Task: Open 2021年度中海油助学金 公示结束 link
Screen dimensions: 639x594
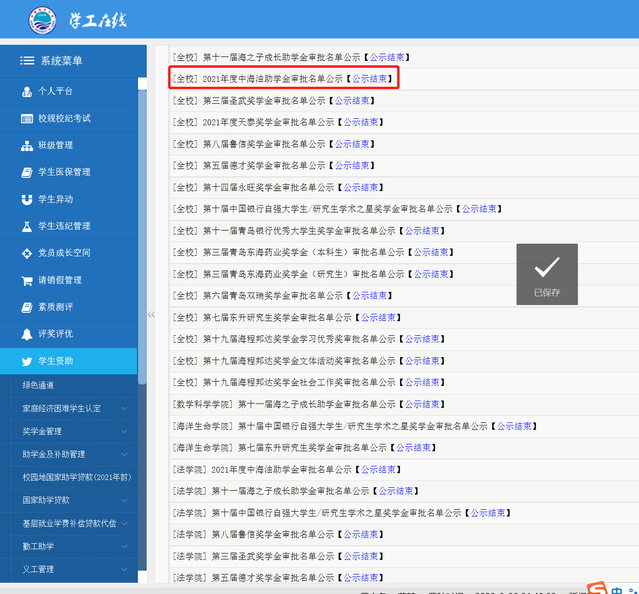Action: click(x=369, y=78)
